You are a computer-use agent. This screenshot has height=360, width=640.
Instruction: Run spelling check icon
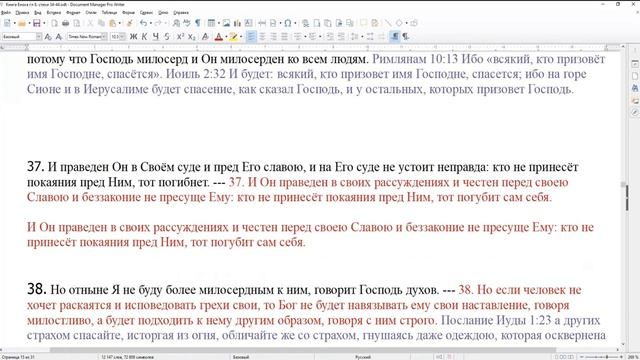(x=187, y=23)
